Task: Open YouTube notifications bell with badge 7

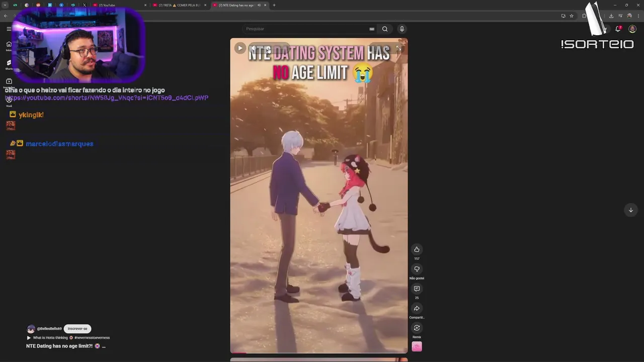Action: click(618, 29)
